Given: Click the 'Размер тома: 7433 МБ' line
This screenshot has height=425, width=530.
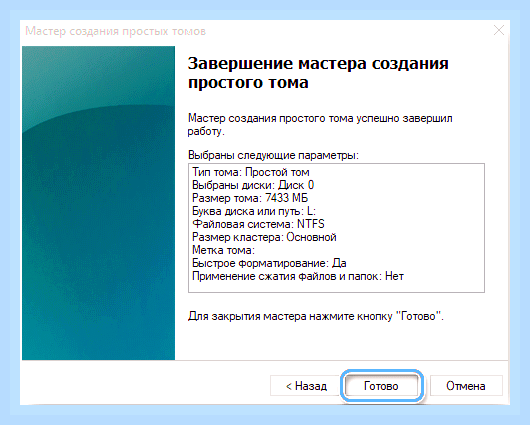Looking at the screenshot, I should pos(250,198).
